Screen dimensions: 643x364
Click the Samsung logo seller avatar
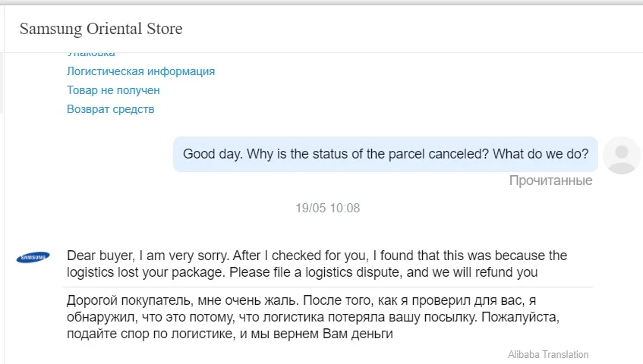click(x=33, y=257)
